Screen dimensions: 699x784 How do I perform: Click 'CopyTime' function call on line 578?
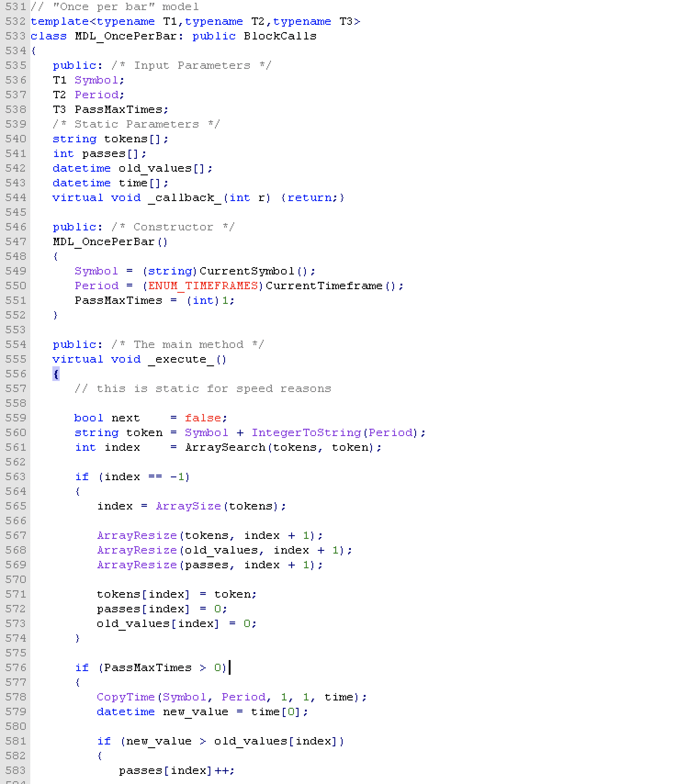pyautogui.click(x=126, y=697)
